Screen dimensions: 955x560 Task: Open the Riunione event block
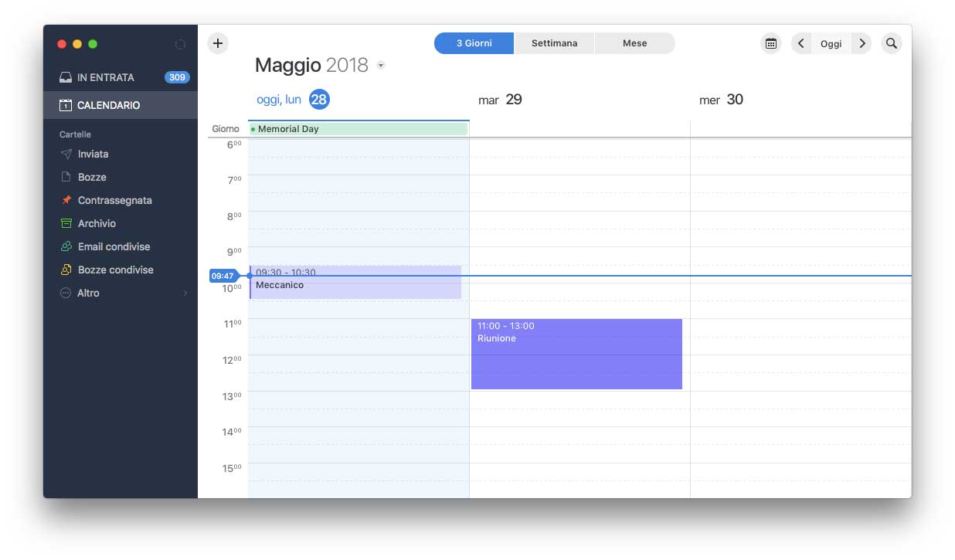(576, 355)
